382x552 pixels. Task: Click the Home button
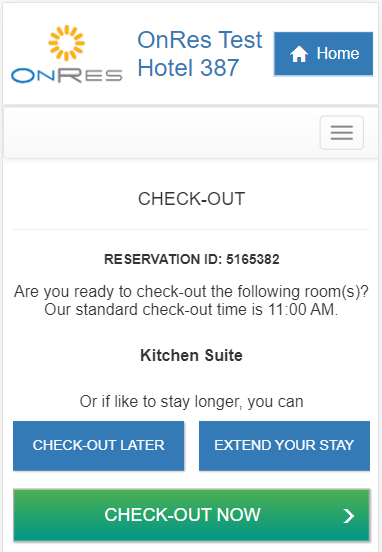[x=324, y=54]
